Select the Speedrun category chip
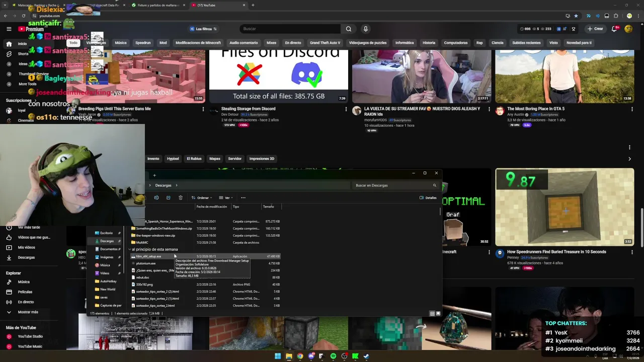Image resolution: width=644 pixels, height=362 pixels. [x=143, y=43]
